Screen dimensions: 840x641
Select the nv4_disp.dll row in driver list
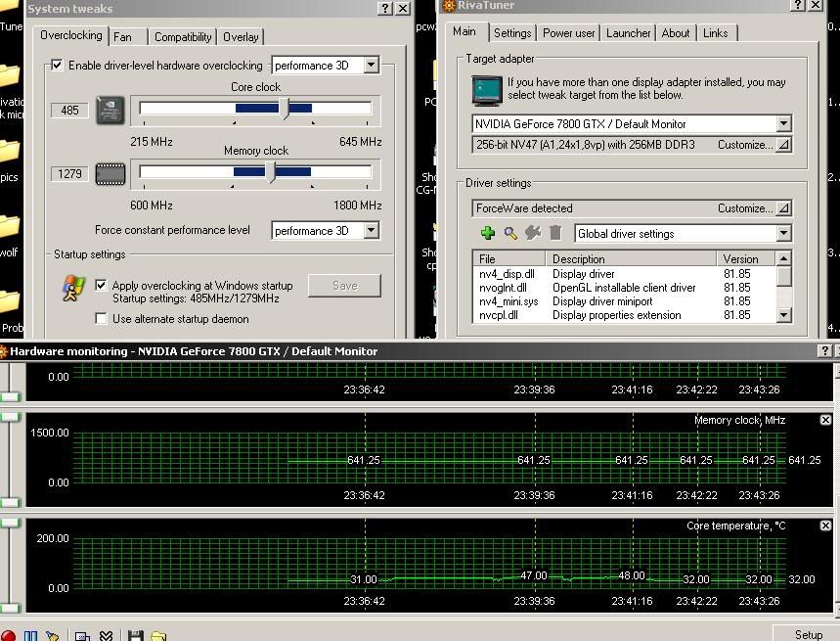click(624, 274)
